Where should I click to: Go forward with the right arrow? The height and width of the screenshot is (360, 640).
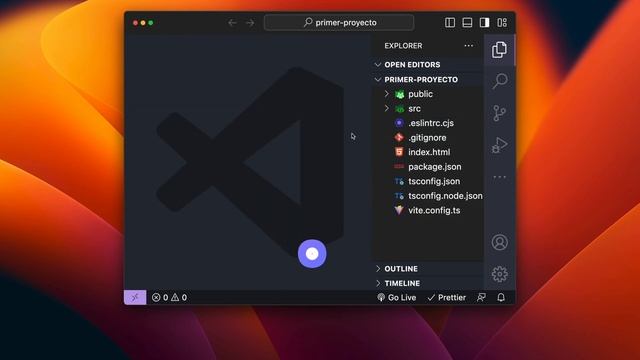(250, 23)
